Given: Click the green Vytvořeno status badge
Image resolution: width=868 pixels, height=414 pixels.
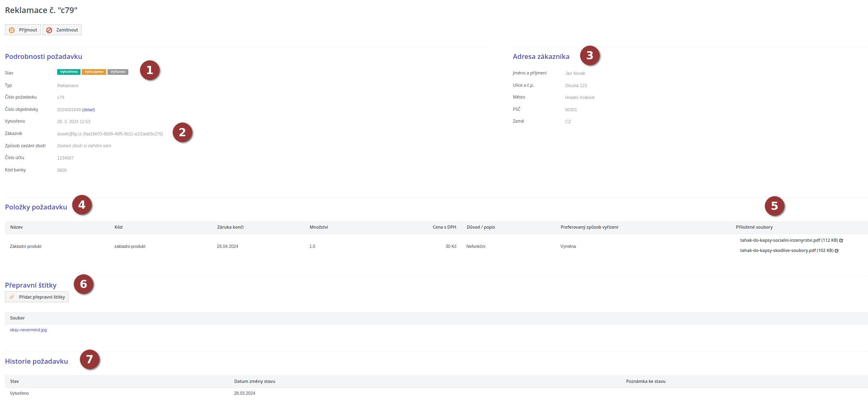Looking at the screenshot, I should 69,72.
